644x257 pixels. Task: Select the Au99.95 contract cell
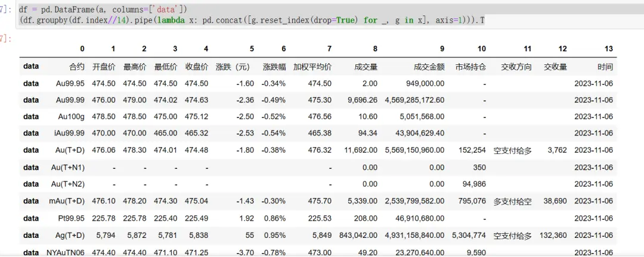70,83
